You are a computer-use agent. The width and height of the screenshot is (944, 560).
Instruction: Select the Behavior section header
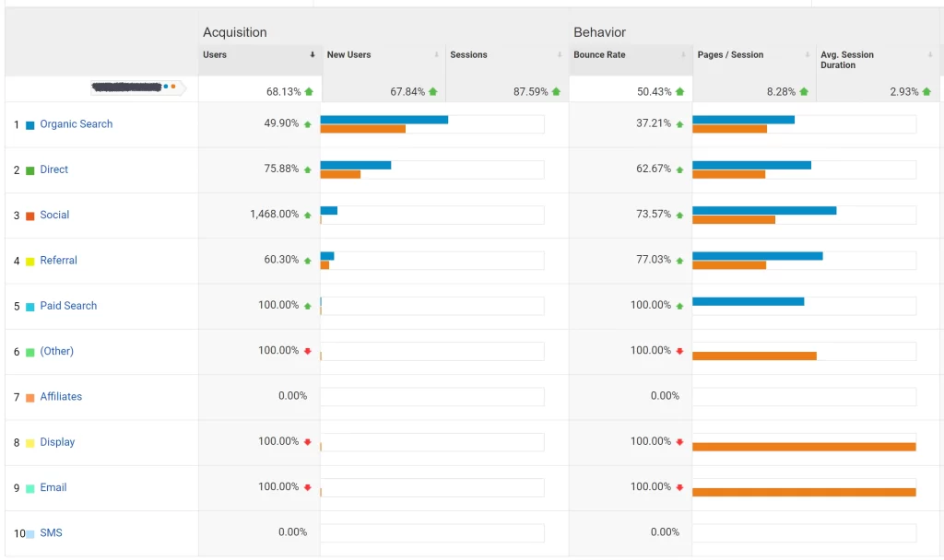(600, 32)
